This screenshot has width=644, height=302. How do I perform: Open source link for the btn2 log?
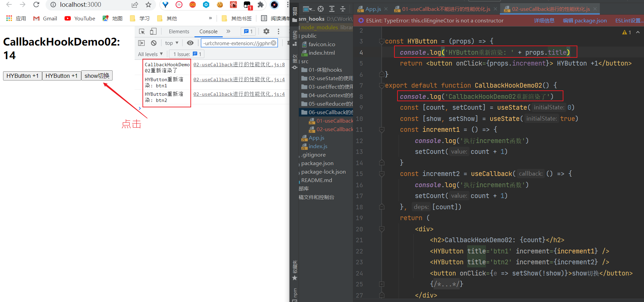[239, 94]
